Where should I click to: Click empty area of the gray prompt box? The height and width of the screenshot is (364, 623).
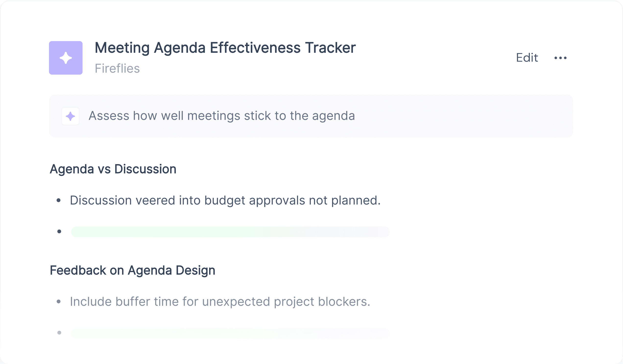click(x=465, y=116)
